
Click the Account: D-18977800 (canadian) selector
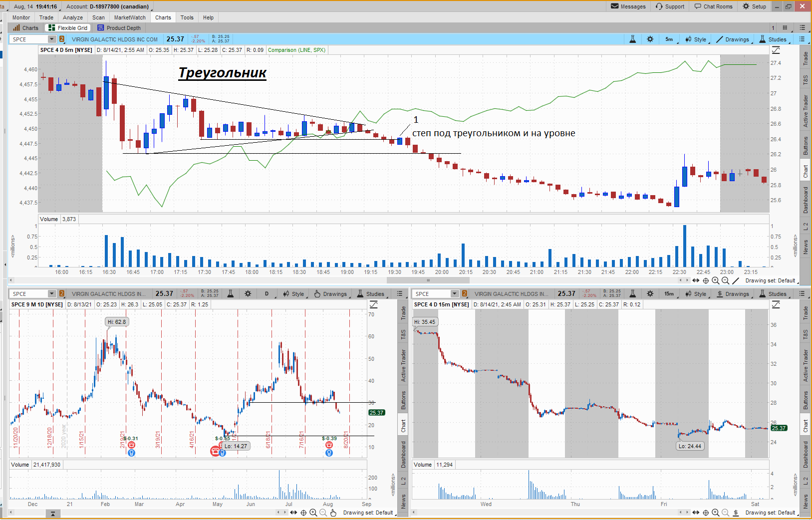(x=107, y=6)
